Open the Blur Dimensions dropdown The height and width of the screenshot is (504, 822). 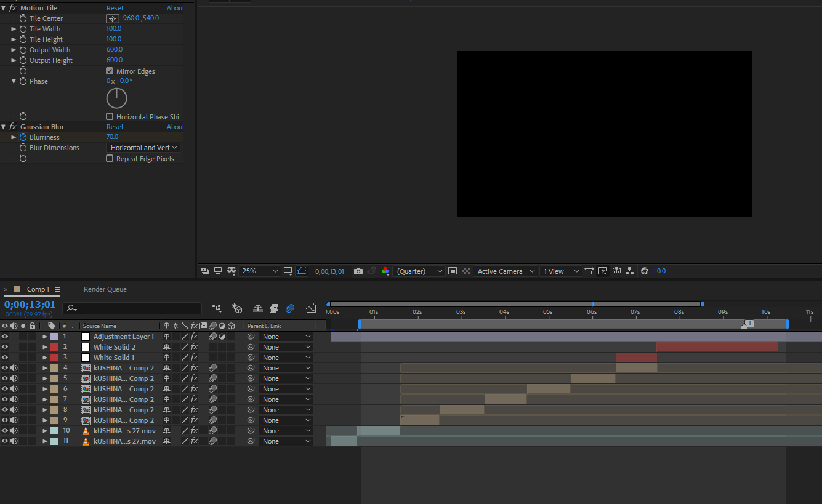143,148
